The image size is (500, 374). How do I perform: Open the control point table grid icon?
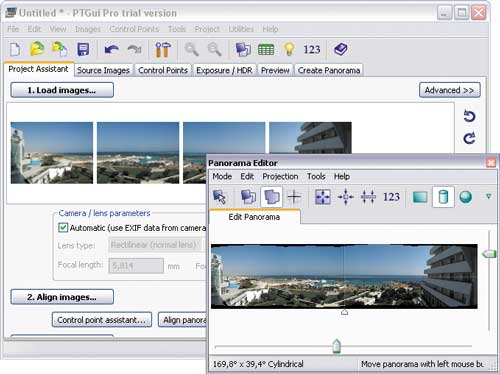coord(266,50)
